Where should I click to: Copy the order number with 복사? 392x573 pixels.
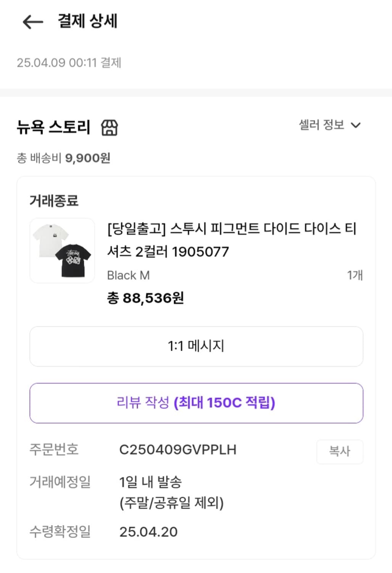pyautogui.click(x=339, y=452)
